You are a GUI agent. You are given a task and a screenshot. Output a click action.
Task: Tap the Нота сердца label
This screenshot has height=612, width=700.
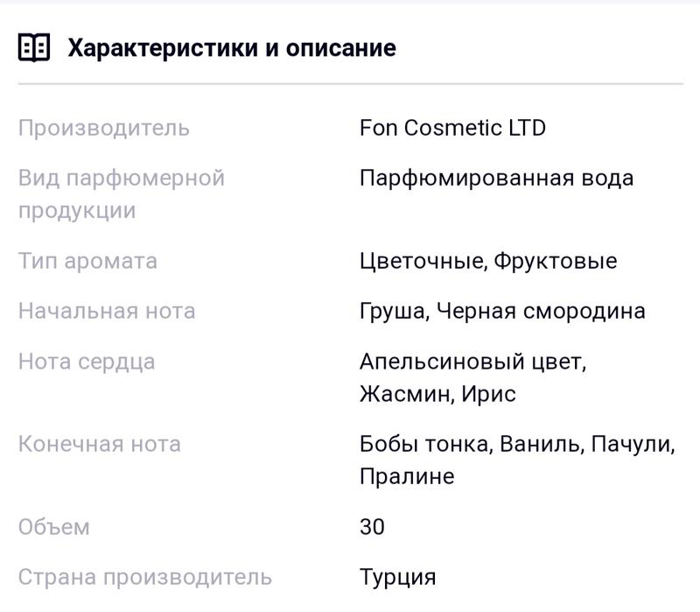(x=87, y=361)
